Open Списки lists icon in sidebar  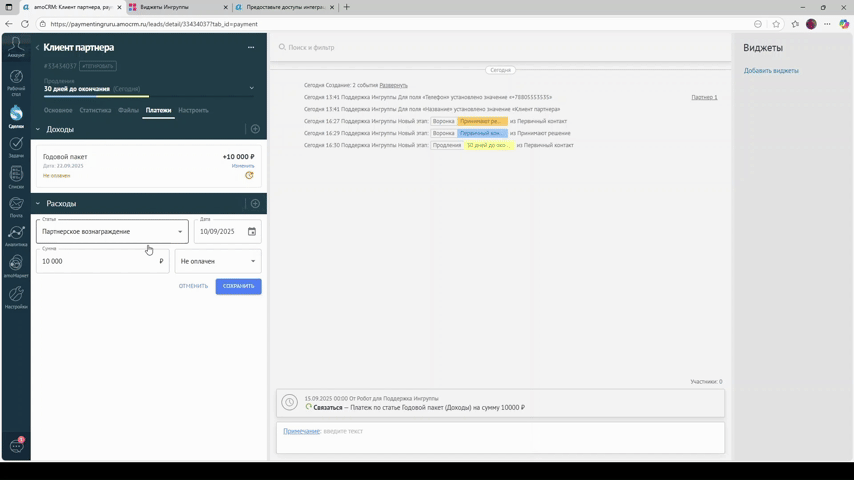pos(16,177)
